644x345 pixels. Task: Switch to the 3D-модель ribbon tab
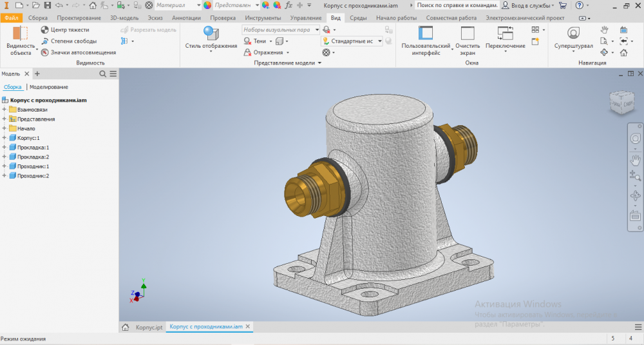pos(124,17)
